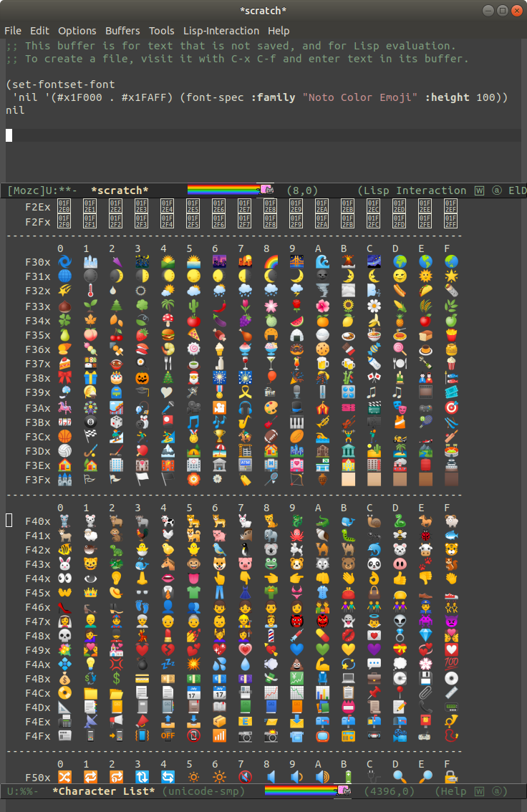The image size is (527, 812).
Task: Click the pile of poo emoji
Action: pos(296,664)
